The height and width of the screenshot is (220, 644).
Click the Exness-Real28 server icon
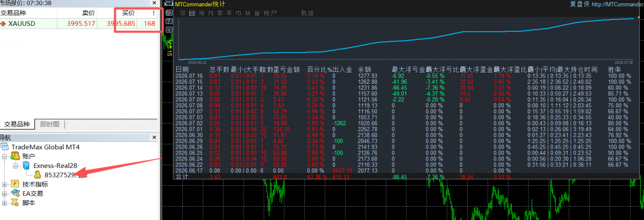(26, 165)
